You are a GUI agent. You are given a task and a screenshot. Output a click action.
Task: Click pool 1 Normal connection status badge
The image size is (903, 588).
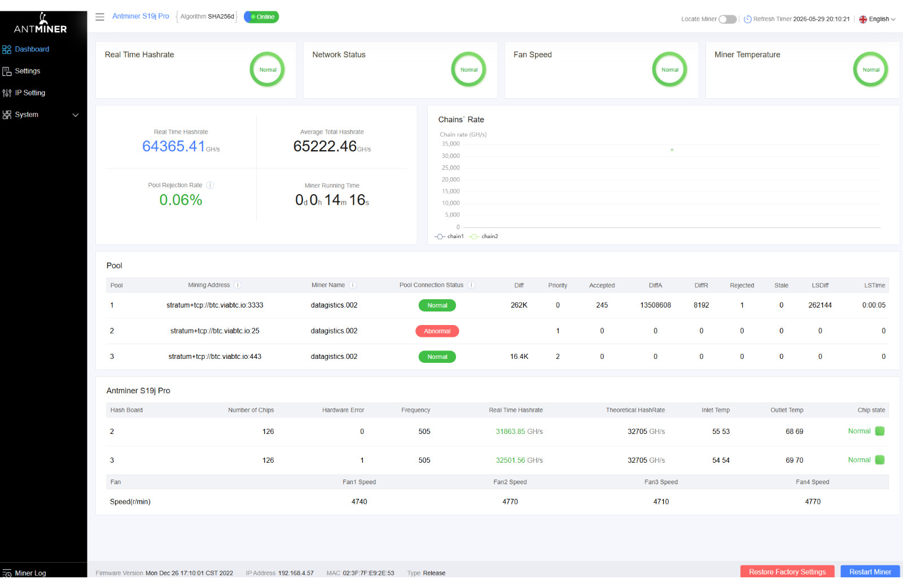coord(437,305)
